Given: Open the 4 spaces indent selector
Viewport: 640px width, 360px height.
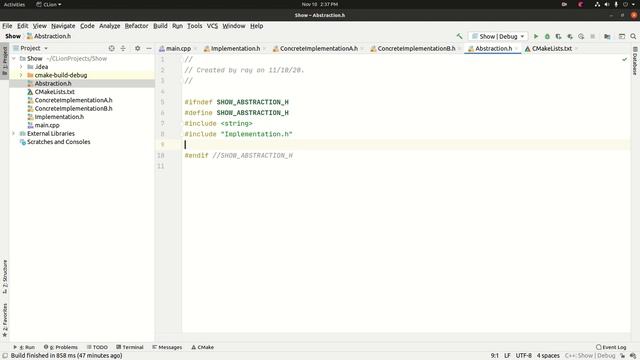Looking at the screenshot, I should tap(548, 356).
